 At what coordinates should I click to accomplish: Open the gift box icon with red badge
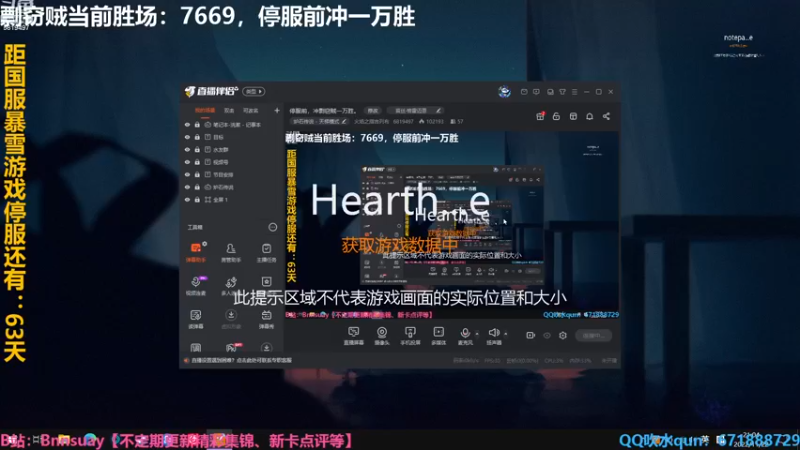coord(540,116)
